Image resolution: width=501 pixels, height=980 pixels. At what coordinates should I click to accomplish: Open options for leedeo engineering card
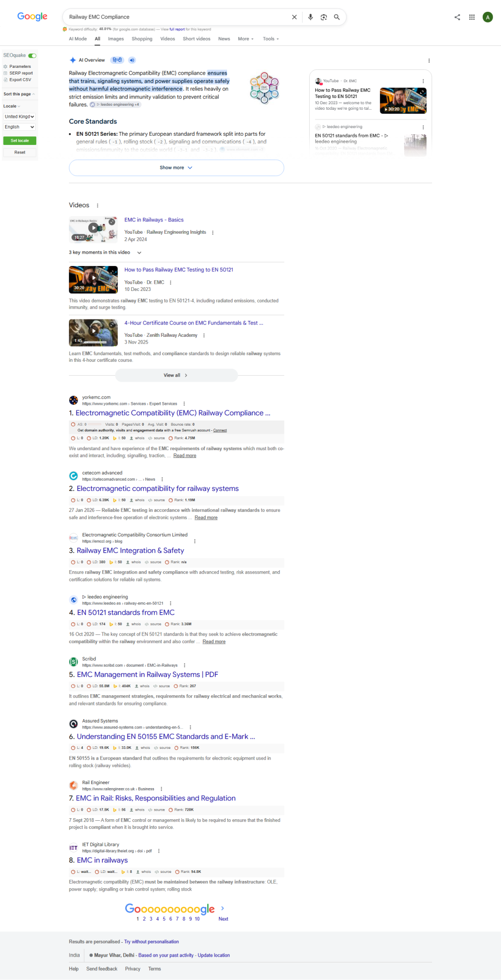tap(423, 127)
